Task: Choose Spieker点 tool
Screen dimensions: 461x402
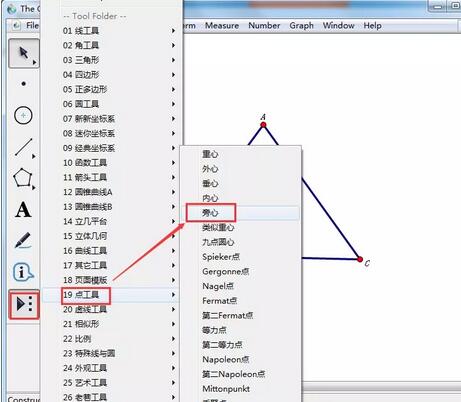Action: pyautogui.click(x=240, y=257)
